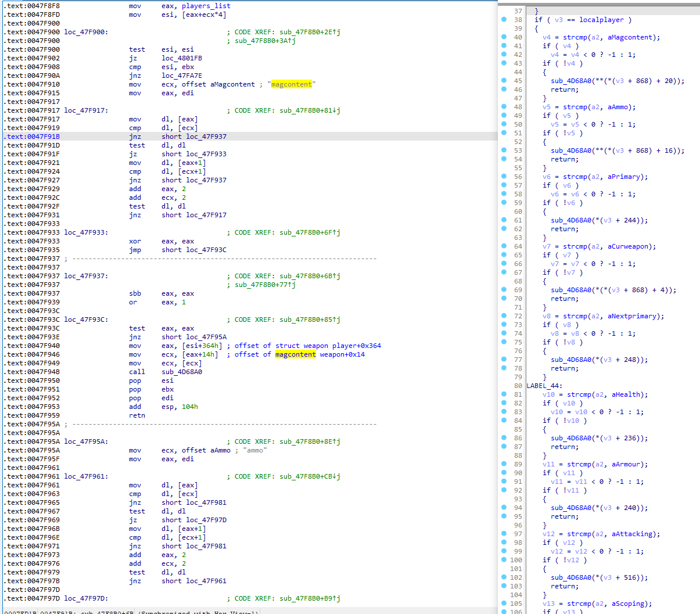700x614 pixels.
Task: Toggle breakpoint dot on pseudocode line 102
Action: pyautogui.click(x=504, y=577)
